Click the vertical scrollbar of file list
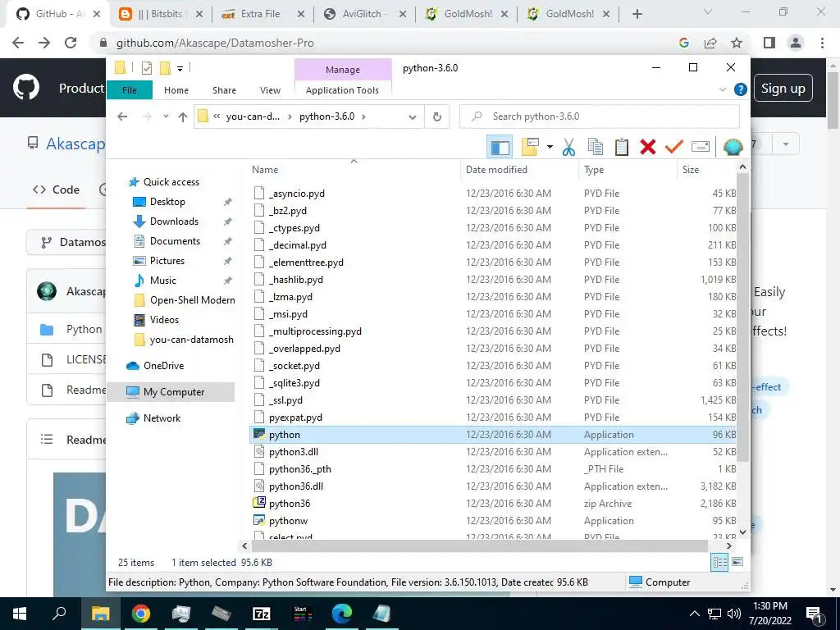The width and height of the screenshot is (840, 630). [742, 316]
